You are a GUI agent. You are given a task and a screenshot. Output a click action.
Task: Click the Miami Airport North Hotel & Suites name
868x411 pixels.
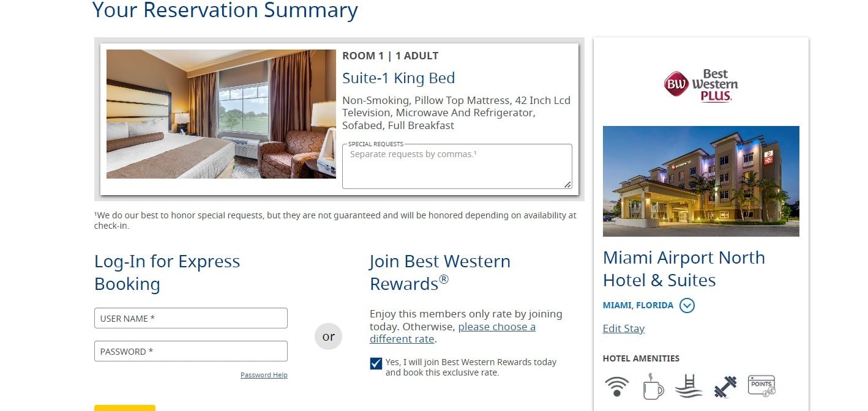click(x=684, y=268)
